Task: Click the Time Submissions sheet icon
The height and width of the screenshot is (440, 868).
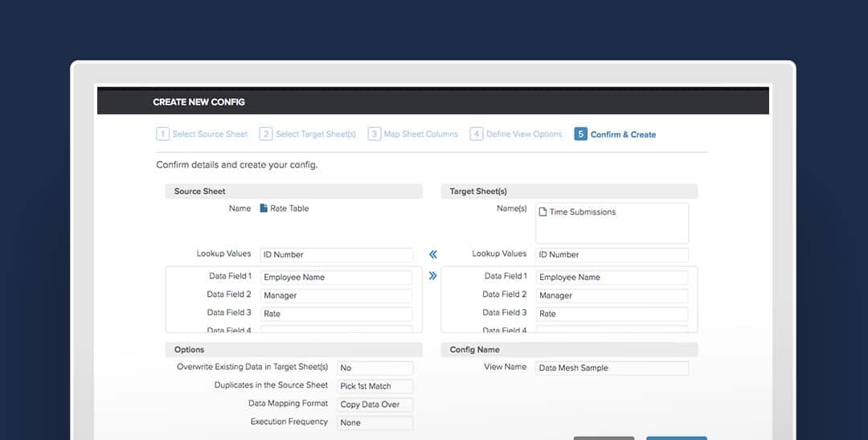Action: point(542,212)
